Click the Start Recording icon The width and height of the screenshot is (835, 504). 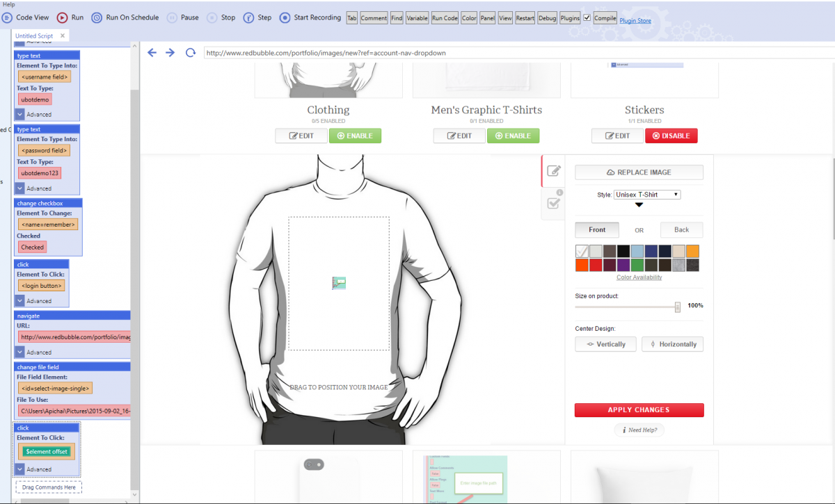(285, 17)
